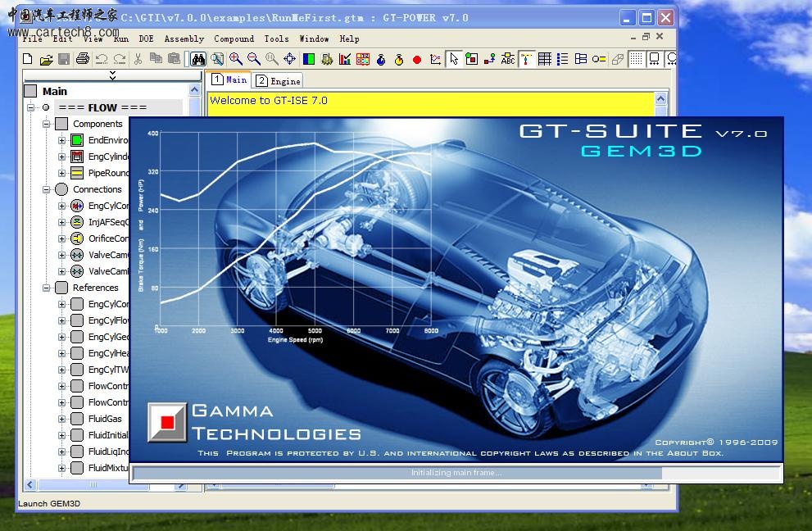This screenshot has width=812, height=531.
Task: Click the four-arrow fit-to-view icon
Action: coord(290,59)
